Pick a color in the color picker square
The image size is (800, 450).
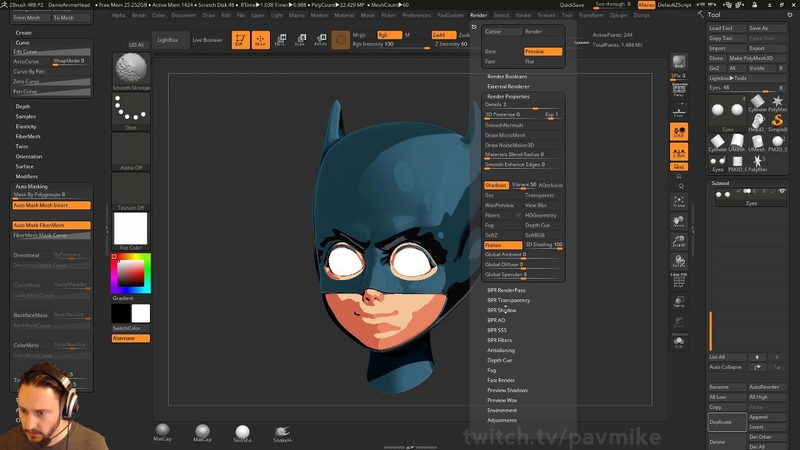[131, 273]
